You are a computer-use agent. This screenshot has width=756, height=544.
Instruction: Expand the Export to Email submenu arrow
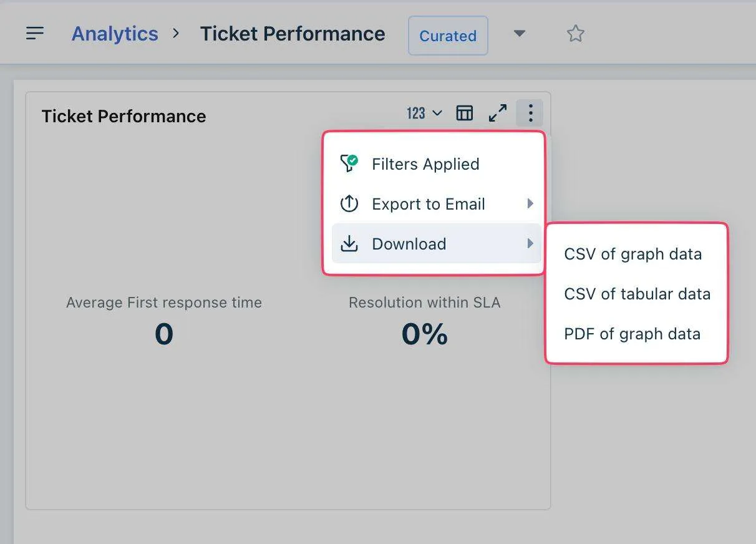tap(530, 203)
